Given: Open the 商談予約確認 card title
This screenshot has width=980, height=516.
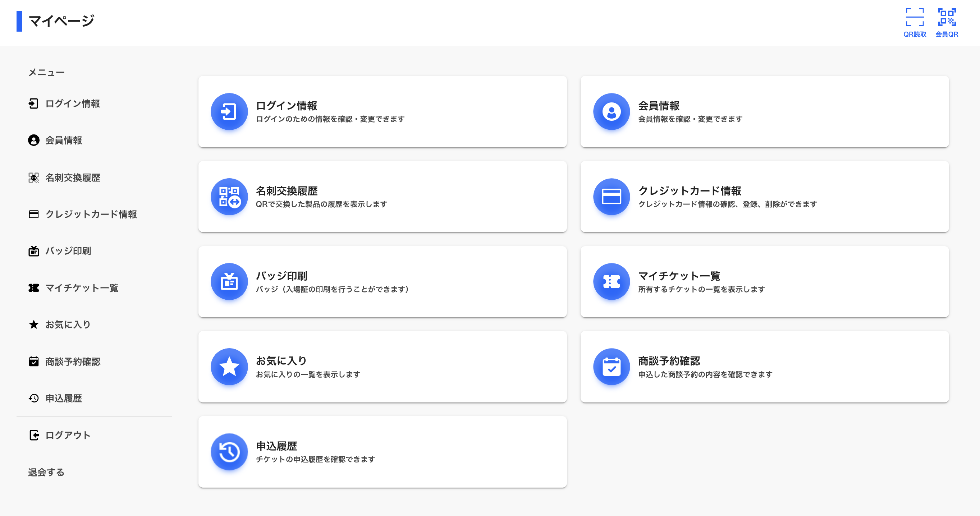Looking at the screenshot, I should (x=669, y=361).
